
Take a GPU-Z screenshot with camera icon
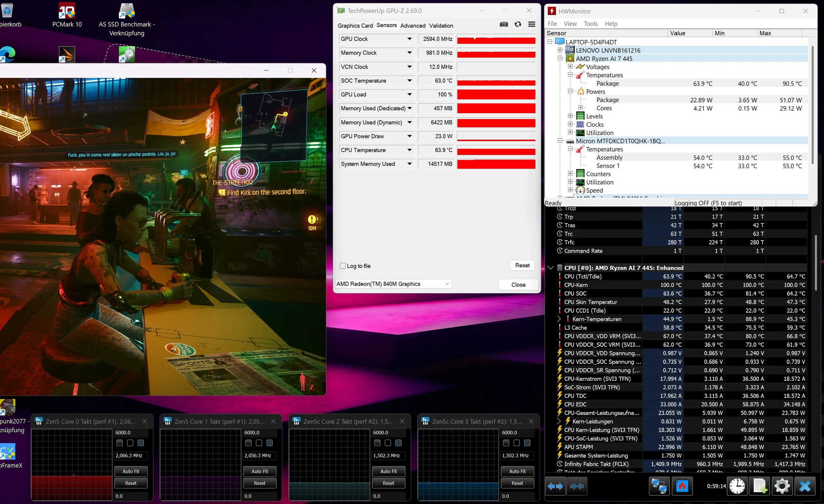click(x=504, y=24)
